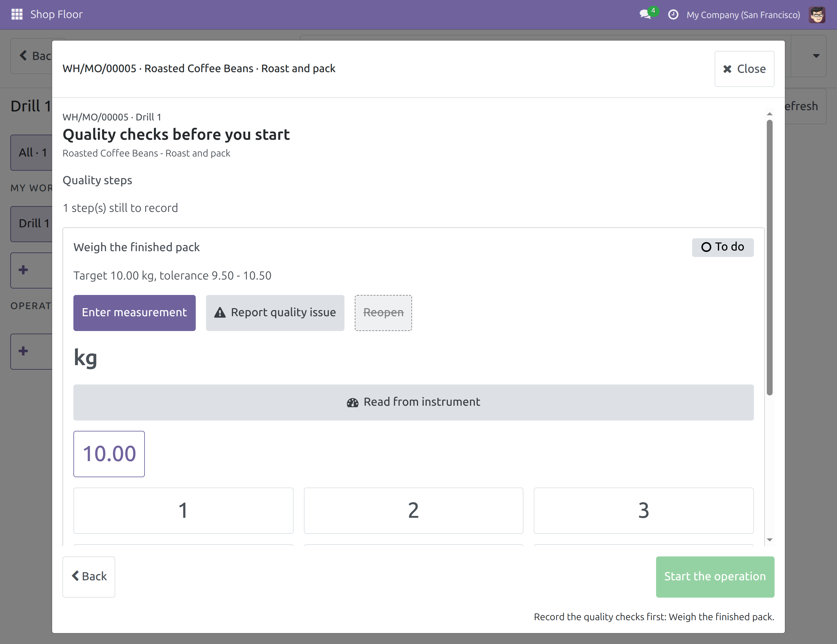Click the plus icon under Operations
The width and height of the screenshot is (837, 644).
click(24, 351)
